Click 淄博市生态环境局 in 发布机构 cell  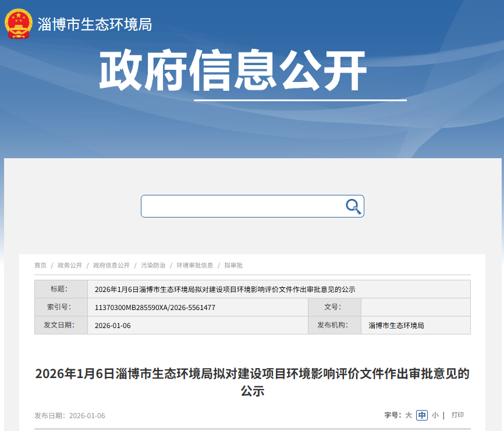pyautogui.click(x=396, y=326)
